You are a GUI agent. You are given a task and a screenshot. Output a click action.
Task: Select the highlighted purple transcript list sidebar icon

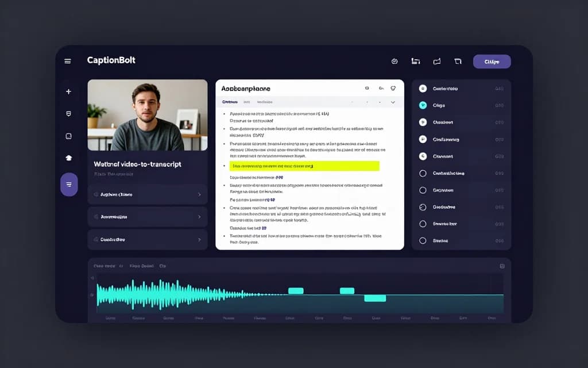click(69, 185)
